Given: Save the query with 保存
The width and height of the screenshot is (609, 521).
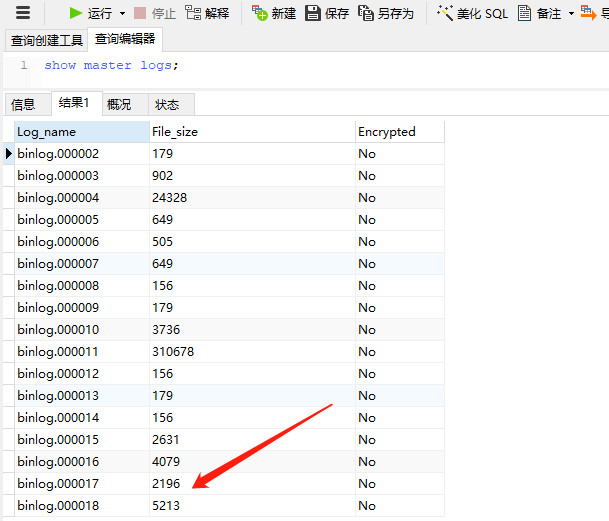Looking at the screenshot, I should coord(327,13).
